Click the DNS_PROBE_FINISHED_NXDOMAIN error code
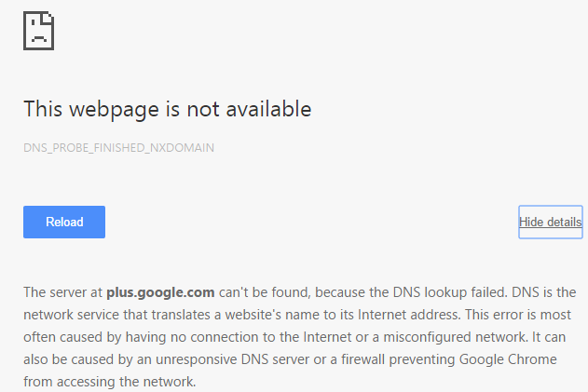 pyautogui.click(x=118, y=148)
